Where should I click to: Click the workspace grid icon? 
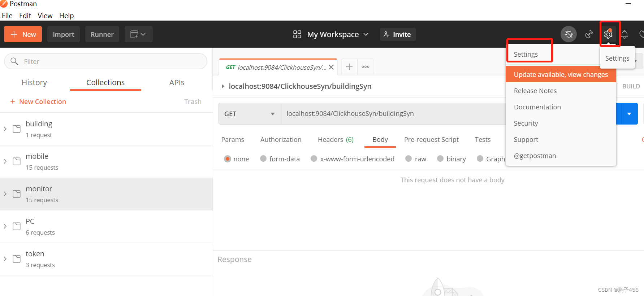(x=297, y=34)
